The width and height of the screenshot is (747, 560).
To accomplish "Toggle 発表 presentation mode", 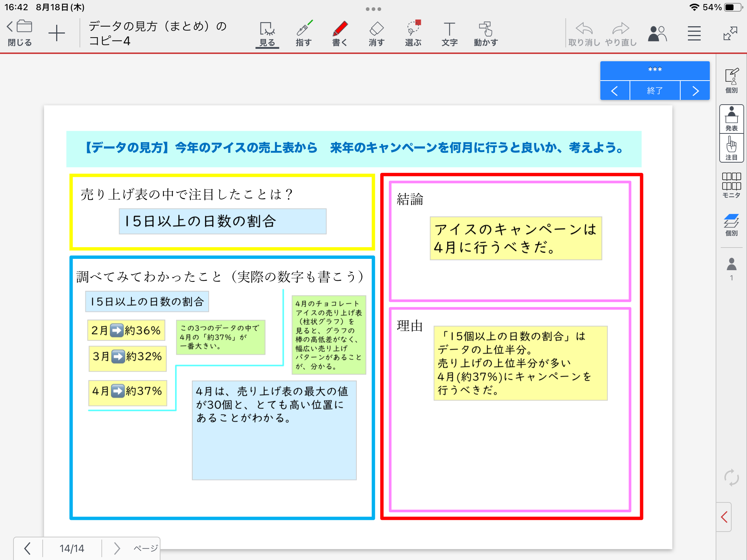I will click(x=731, y=119).
